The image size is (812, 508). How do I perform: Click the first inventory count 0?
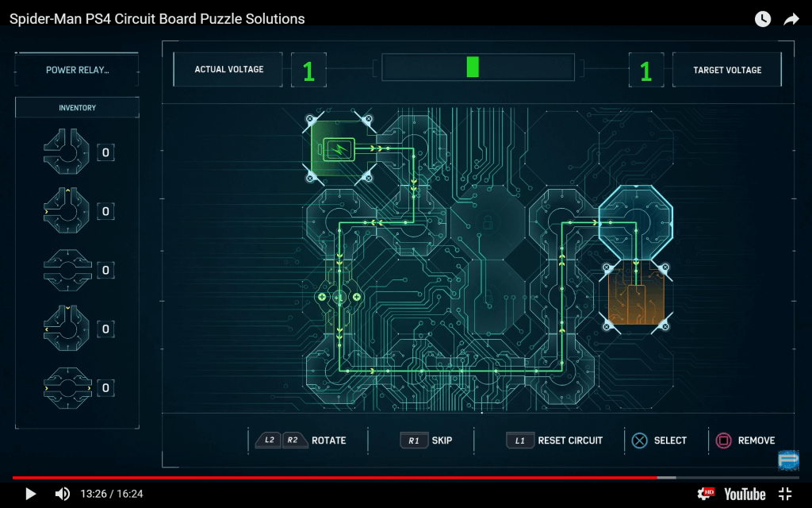point(105,152)
